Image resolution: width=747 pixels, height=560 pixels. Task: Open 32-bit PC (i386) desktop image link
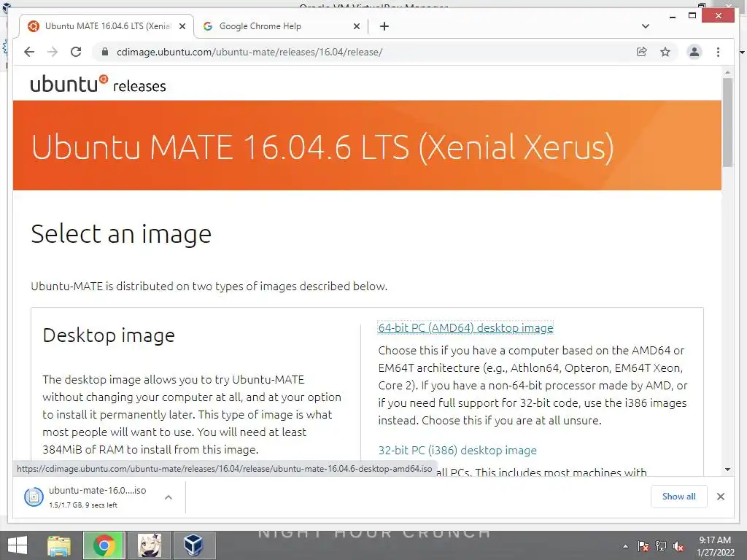click(457, 450)
